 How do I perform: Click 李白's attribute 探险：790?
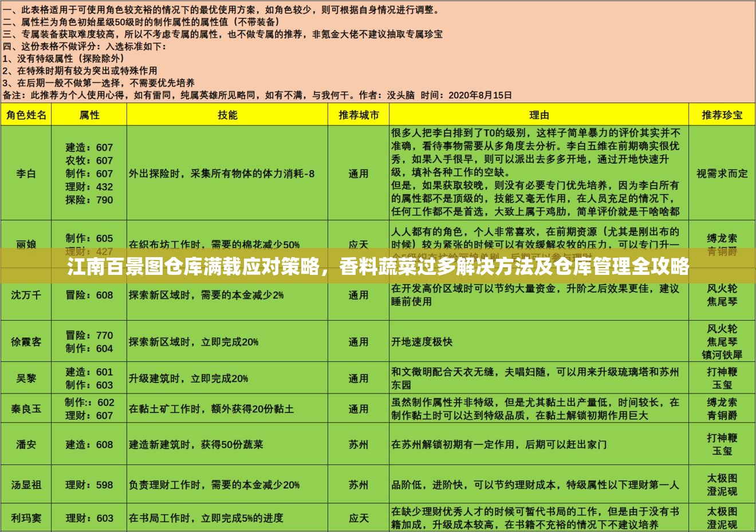point(89,200)
